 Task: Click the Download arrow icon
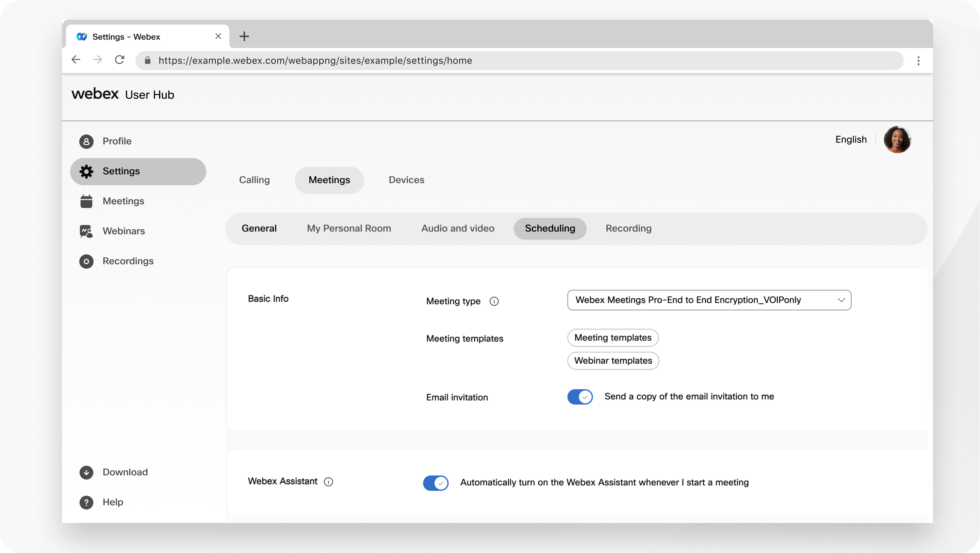(x=86, y=472)
